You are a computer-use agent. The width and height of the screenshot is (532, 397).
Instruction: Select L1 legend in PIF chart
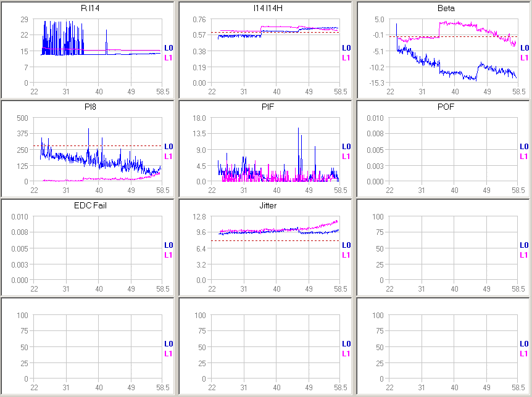(346, 156)
